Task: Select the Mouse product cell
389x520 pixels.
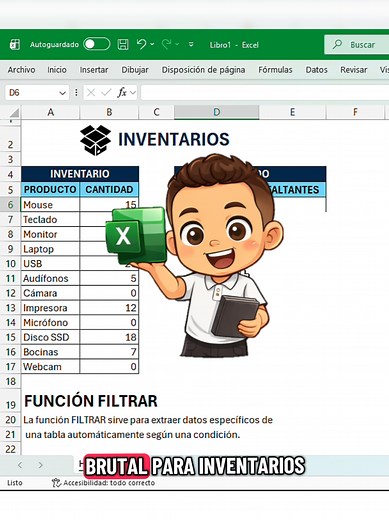Action: click(50, 204)
